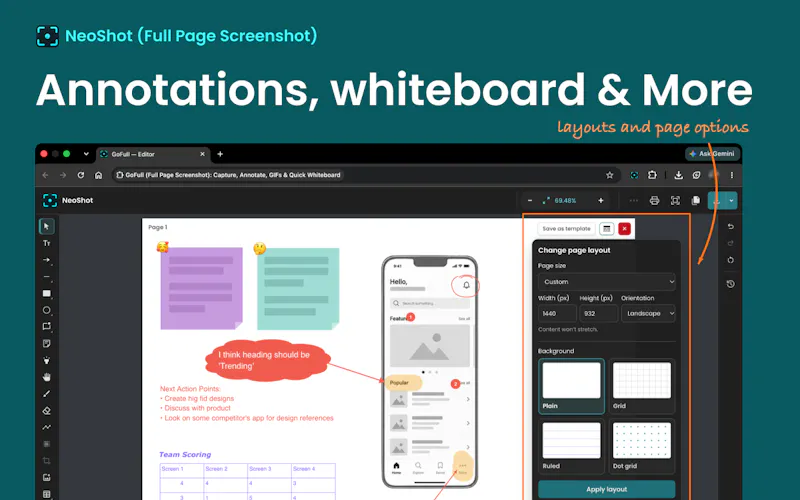Select the Pen brush tool

coord(46,394)
